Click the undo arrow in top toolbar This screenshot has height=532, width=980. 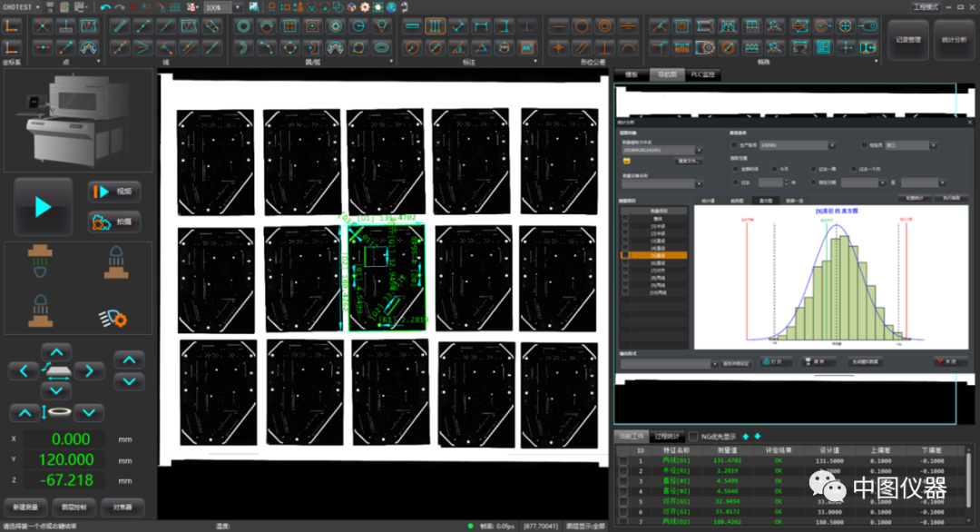pos(106,7)
